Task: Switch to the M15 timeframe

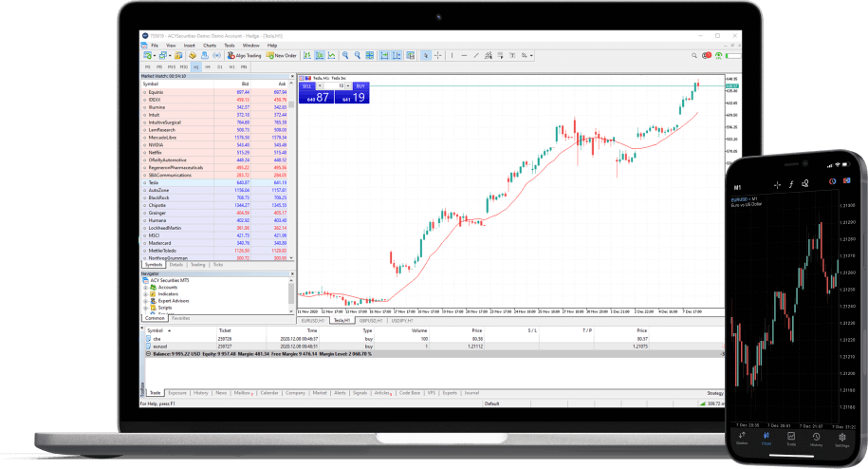Action: [171, 66]
